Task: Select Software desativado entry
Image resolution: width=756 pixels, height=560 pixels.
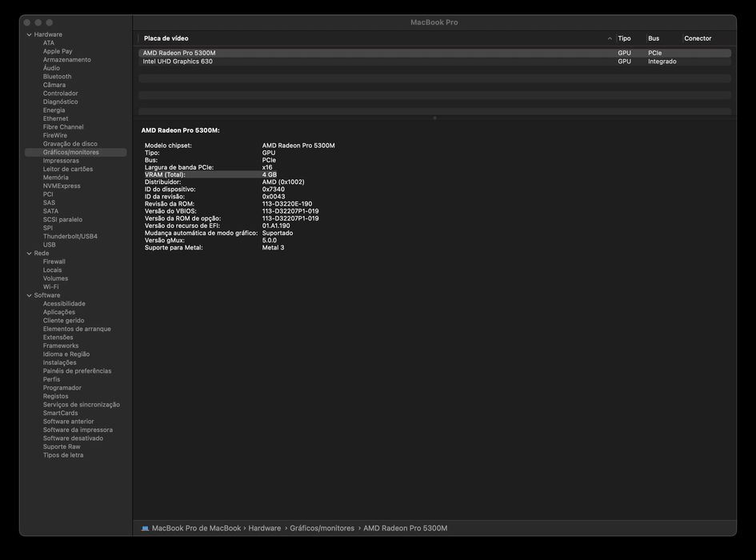Action: pos(73,438)
